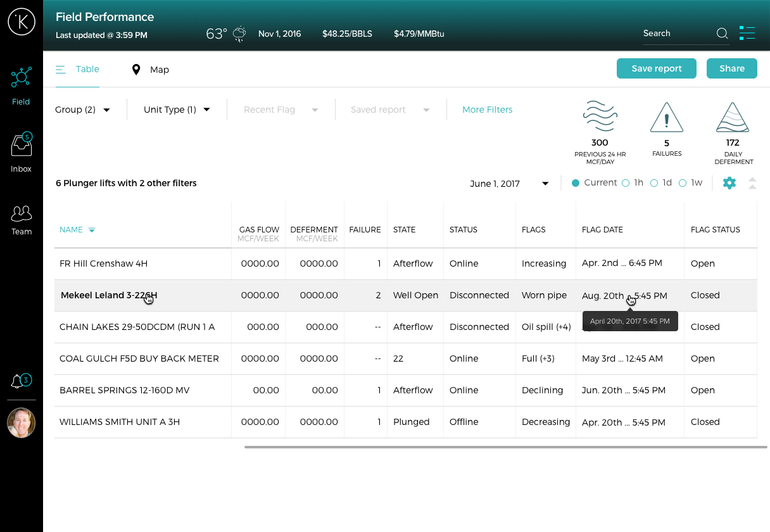
Task: Open the Recent Flag dropdown
Action: pos(281,110)
